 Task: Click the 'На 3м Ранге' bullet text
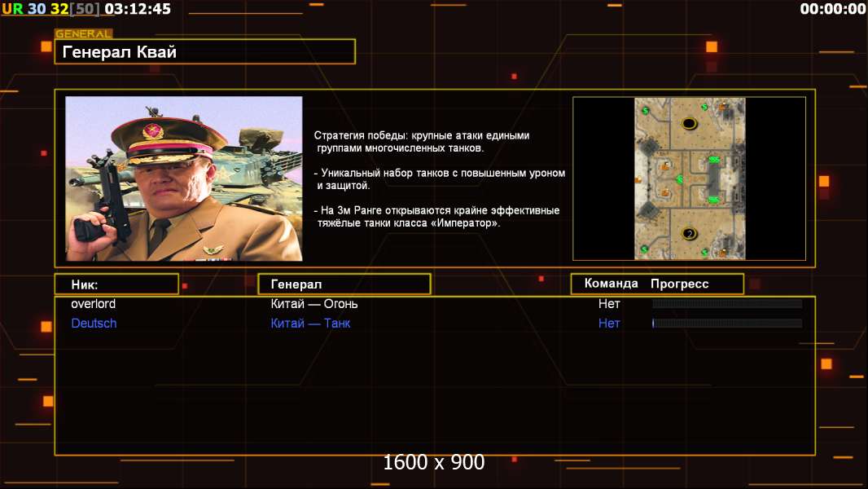click(436, 217)
